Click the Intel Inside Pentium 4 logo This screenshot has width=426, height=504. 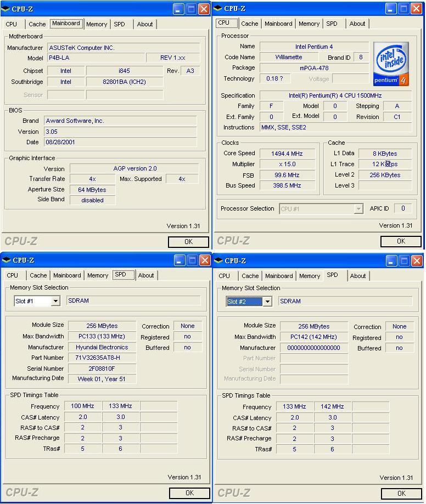pos(391,64)
